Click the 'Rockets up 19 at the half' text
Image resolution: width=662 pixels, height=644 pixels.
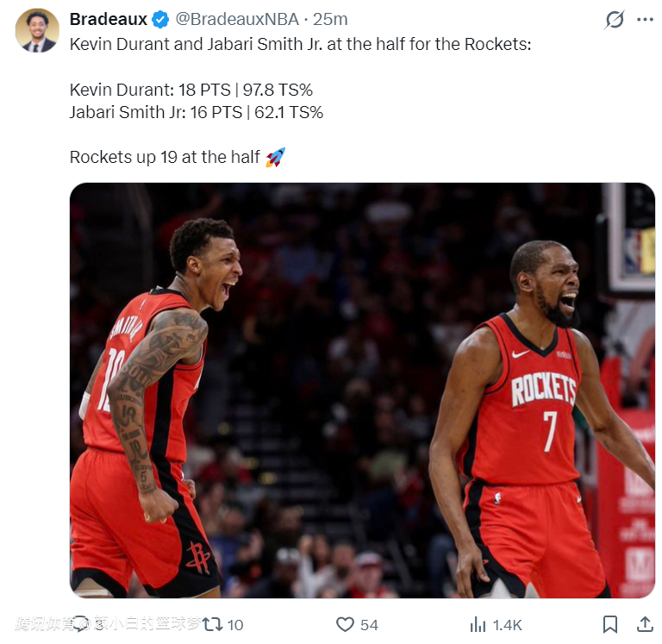coord(165,157)
